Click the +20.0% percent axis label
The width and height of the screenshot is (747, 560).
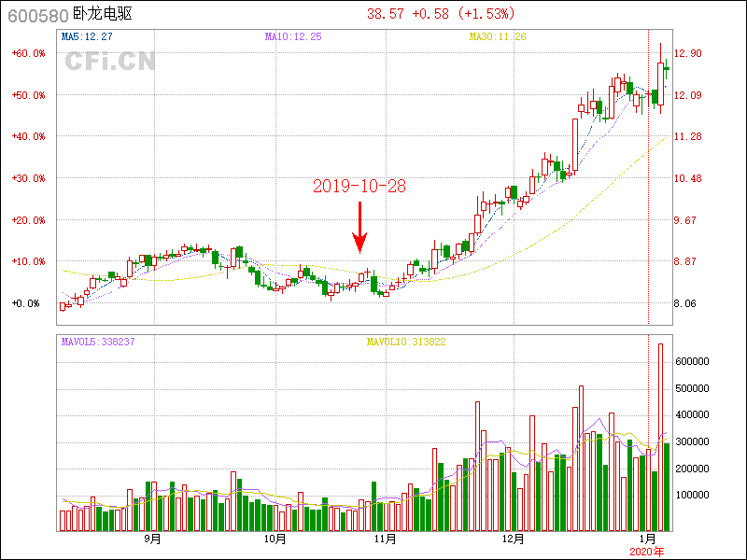(x=29, y=220)
